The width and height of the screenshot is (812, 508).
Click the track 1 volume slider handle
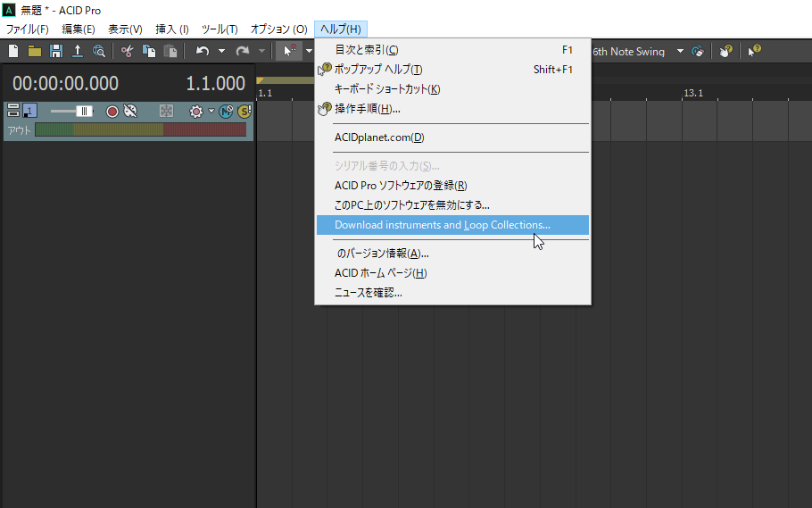84,111
